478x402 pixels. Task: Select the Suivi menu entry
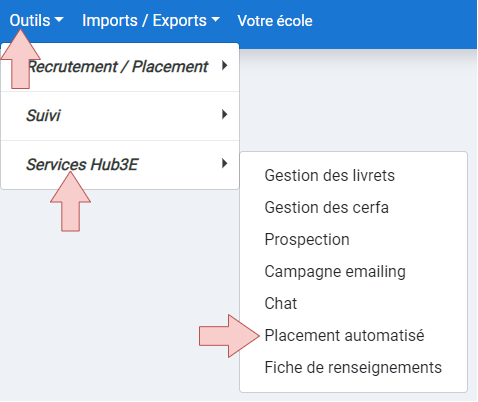pyautogui.click(x=120, y=116)
